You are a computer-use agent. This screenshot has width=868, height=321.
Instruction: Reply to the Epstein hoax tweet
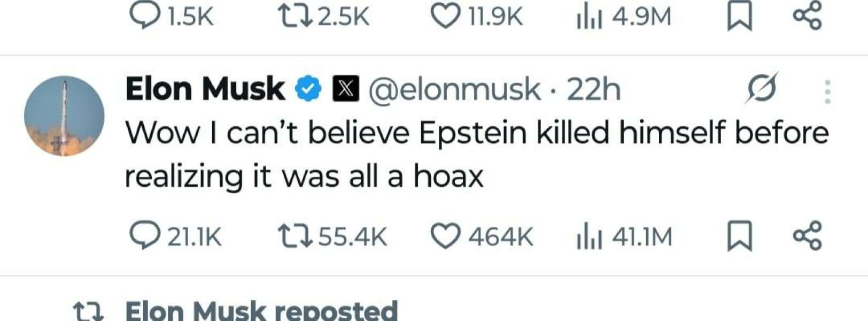tap(144, 236)
